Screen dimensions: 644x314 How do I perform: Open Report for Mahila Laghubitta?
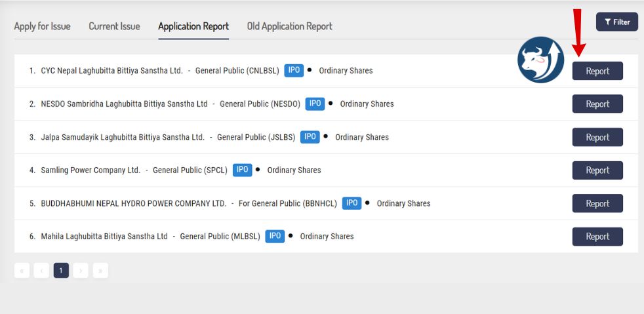click(x=597, y=237)
